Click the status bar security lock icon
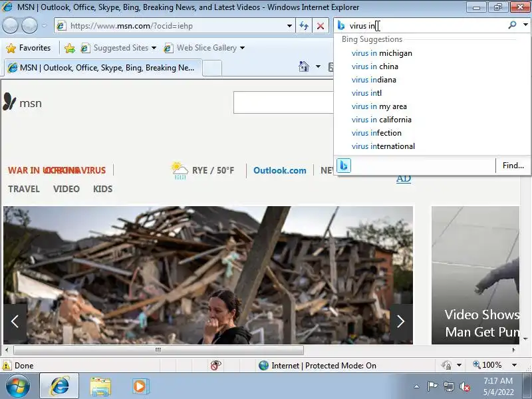This screenshot has width=532, height=399. pos(446,365)
